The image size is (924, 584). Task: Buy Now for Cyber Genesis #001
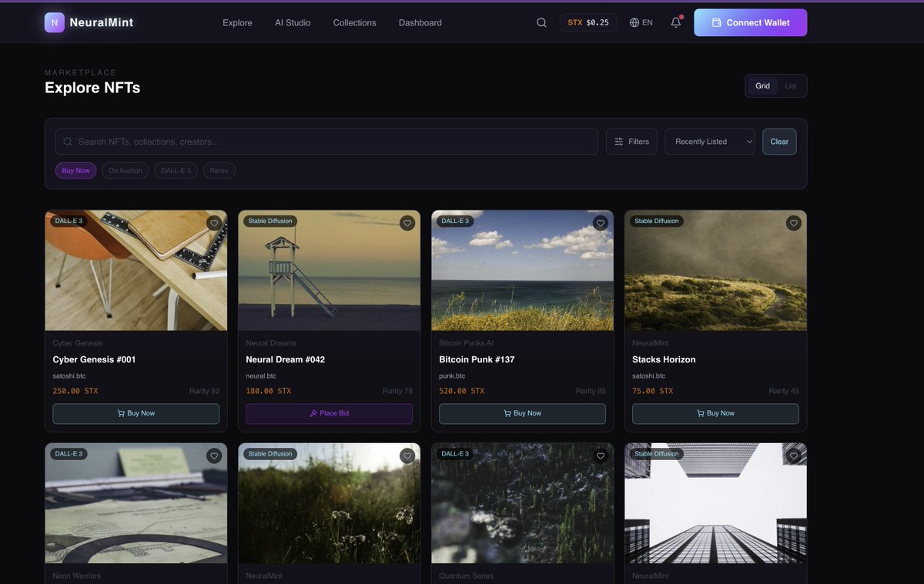[136, 413]
